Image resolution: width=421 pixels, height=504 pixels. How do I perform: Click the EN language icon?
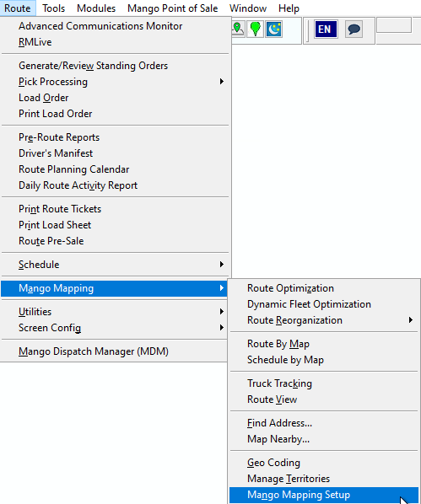pyautogui.click(x=326, y=29)
